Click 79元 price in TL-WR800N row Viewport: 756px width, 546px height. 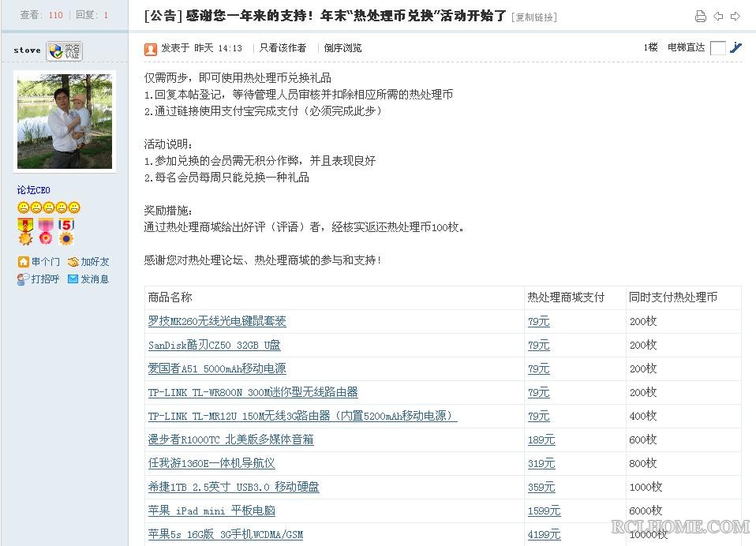(x=538, y=392)
